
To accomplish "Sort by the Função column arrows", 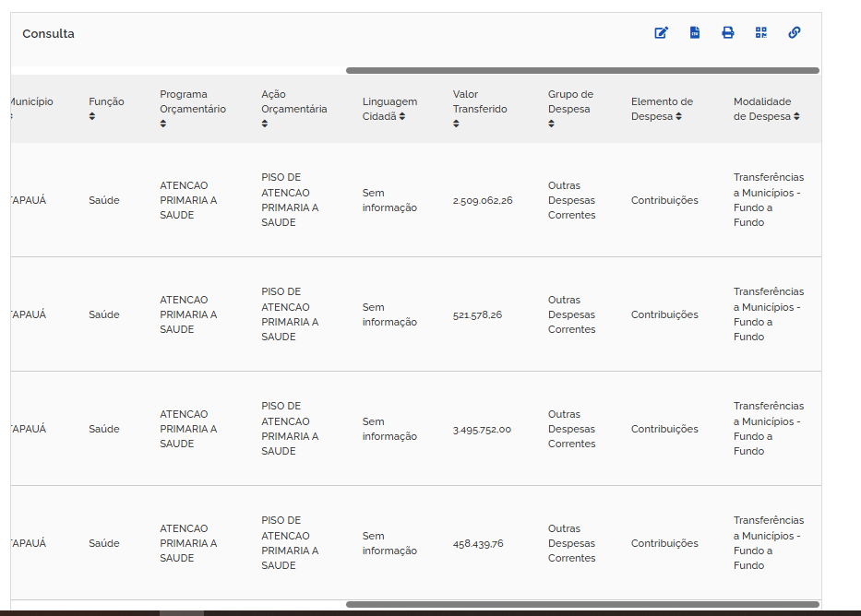I will (92, 116).
